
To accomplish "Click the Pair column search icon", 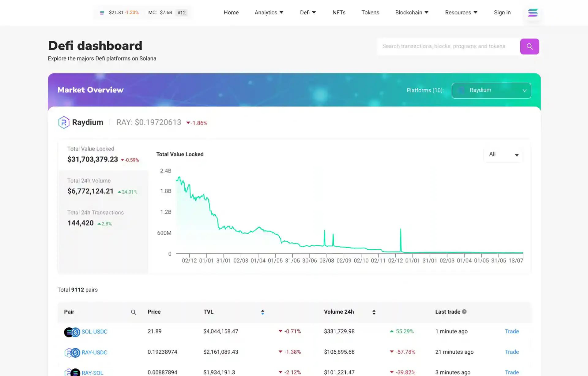I will 134,312.
